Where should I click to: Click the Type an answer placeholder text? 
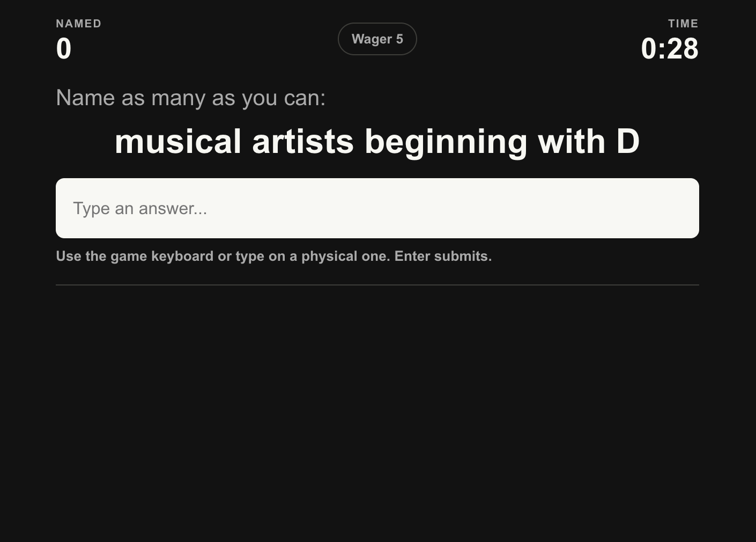point(140,209)
